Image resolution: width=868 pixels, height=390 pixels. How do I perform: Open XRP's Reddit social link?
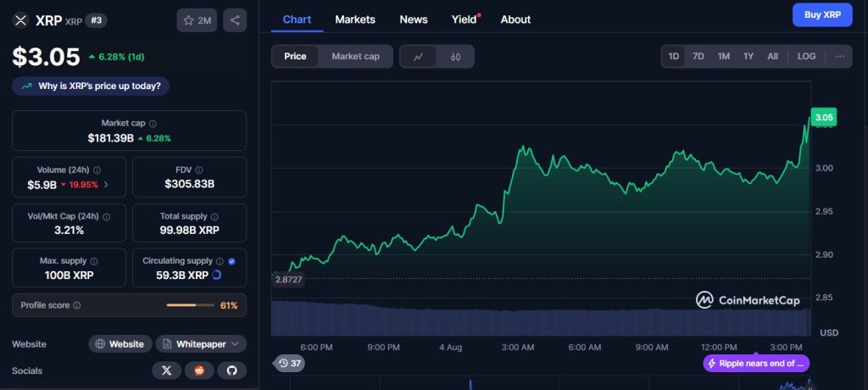pos(199,370)
